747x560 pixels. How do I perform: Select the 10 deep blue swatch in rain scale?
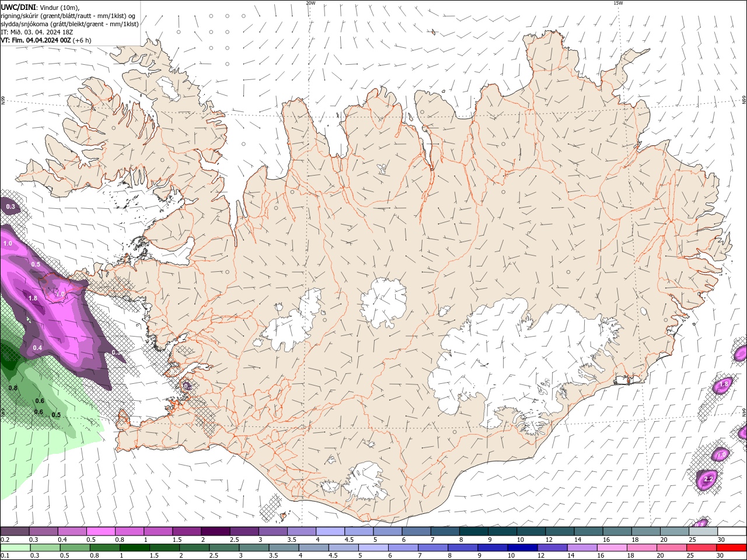coord(523,548)
